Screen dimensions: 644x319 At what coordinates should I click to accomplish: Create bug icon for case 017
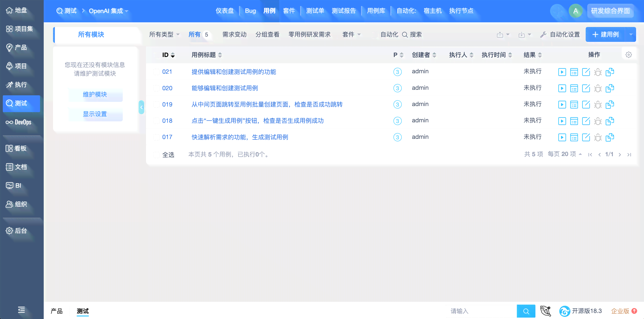pos(598,137)
